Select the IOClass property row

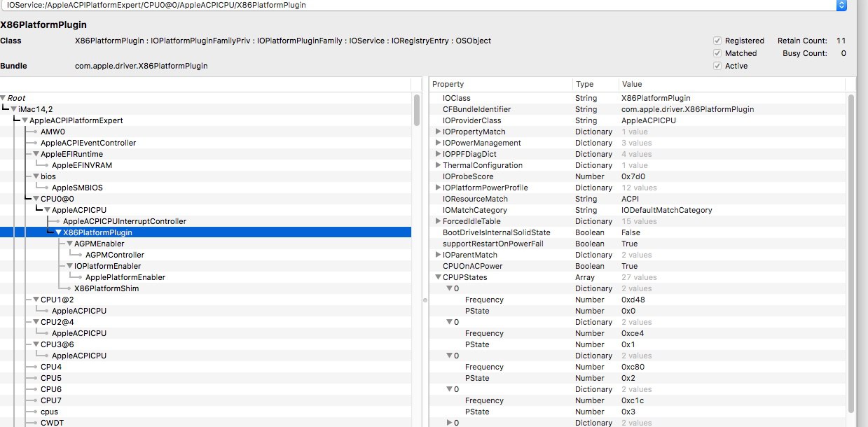click(638, 98)
